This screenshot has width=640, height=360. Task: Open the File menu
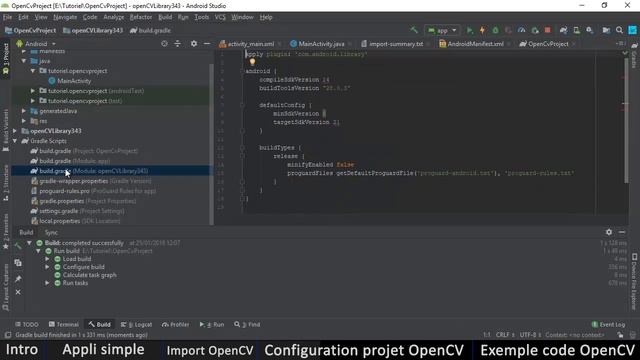click(7, 17)
